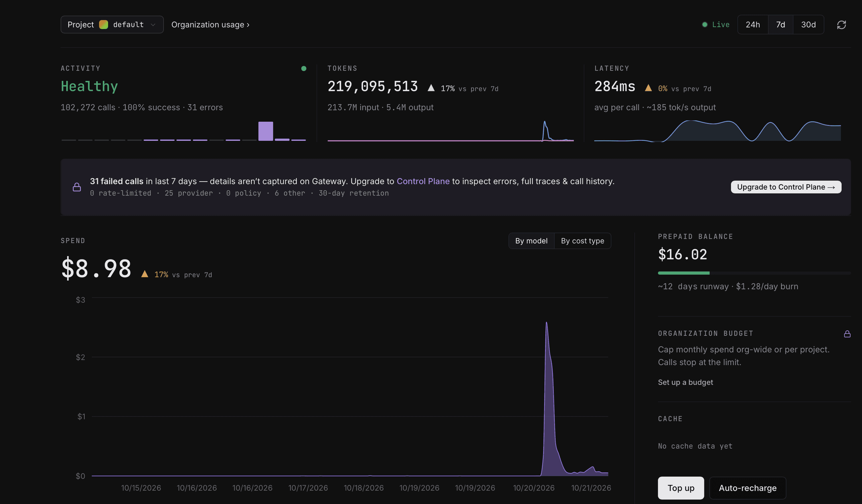Click "No cache data yet" text

695,446
